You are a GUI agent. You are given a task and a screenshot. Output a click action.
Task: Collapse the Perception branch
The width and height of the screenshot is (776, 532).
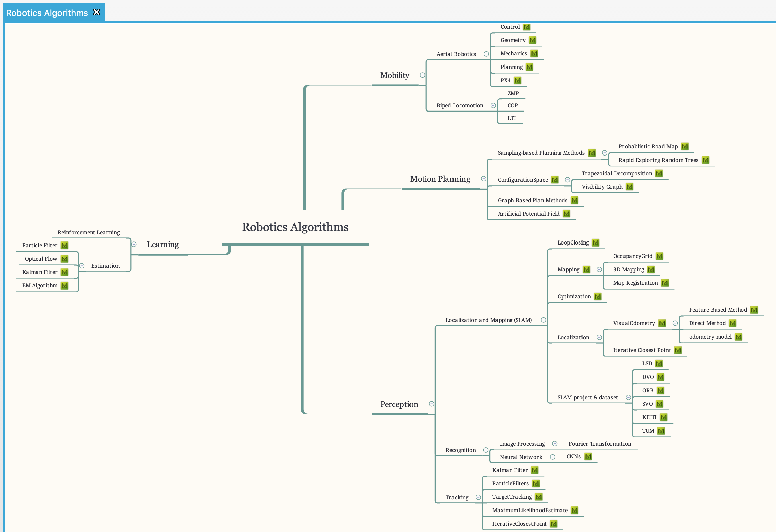431,404
